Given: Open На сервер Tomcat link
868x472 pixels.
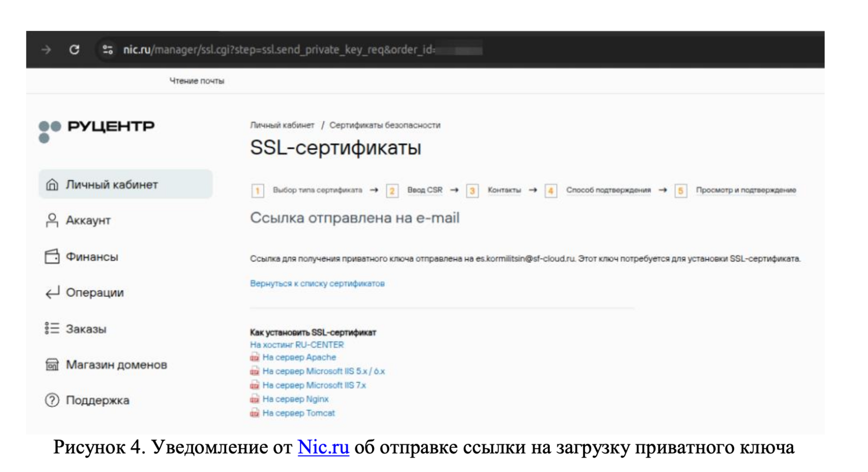Looking at the screenshot, I should (x=299, y=413).
